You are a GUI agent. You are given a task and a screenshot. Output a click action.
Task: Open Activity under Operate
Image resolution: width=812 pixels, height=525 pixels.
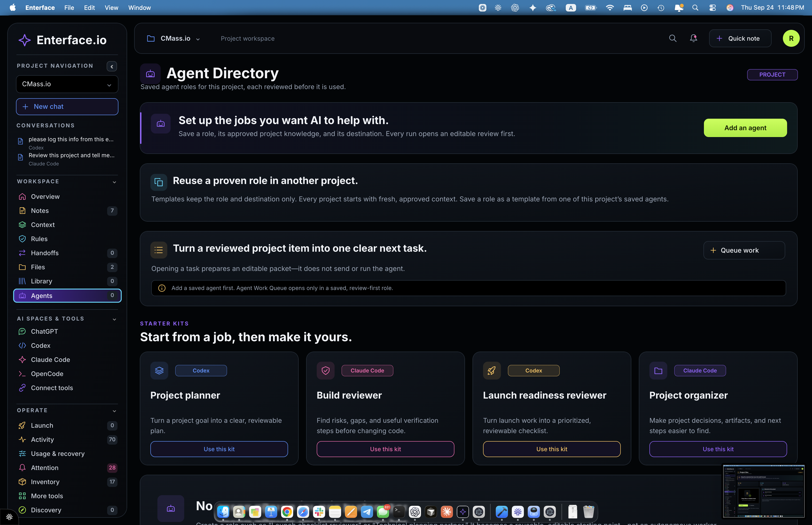(x=67, y=439)
